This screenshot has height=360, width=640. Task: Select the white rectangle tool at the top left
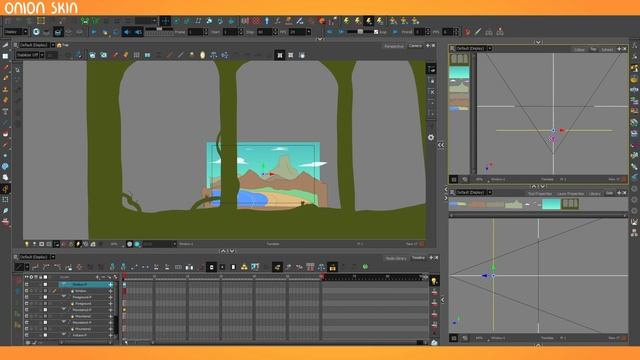[x=5, y=56]
